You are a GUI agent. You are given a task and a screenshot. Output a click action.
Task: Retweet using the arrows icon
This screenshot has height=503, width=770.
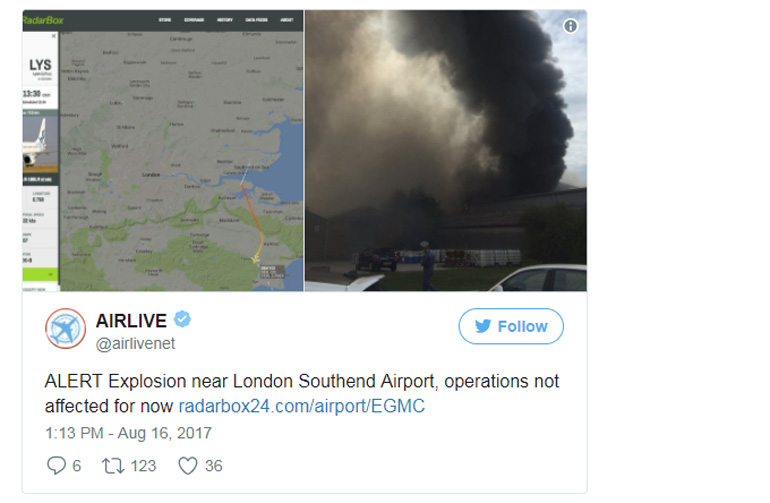112,465
